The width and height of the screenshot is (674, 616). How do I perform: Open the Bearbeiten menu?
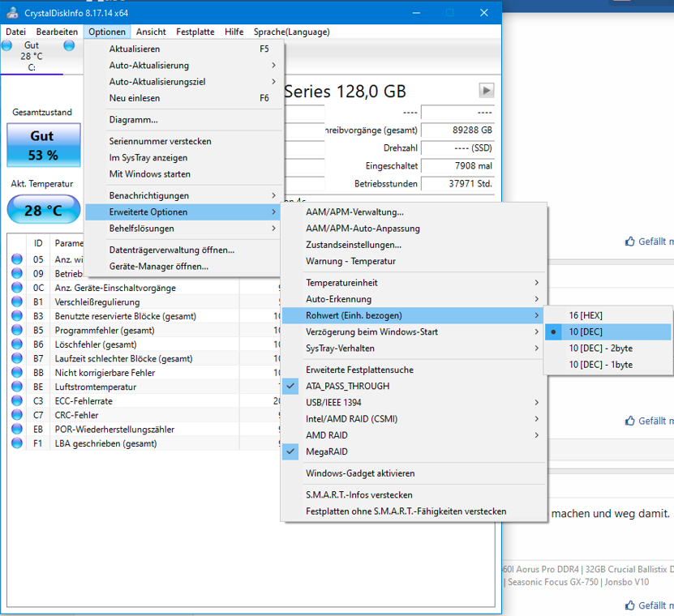tap(57, 32)
